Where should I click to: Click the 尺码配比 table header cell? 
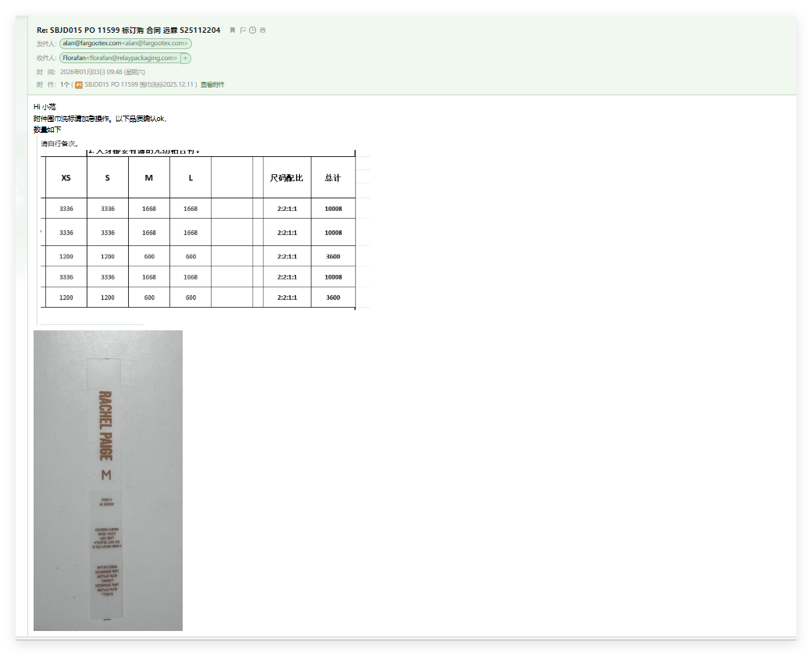(x=287, y=178)
